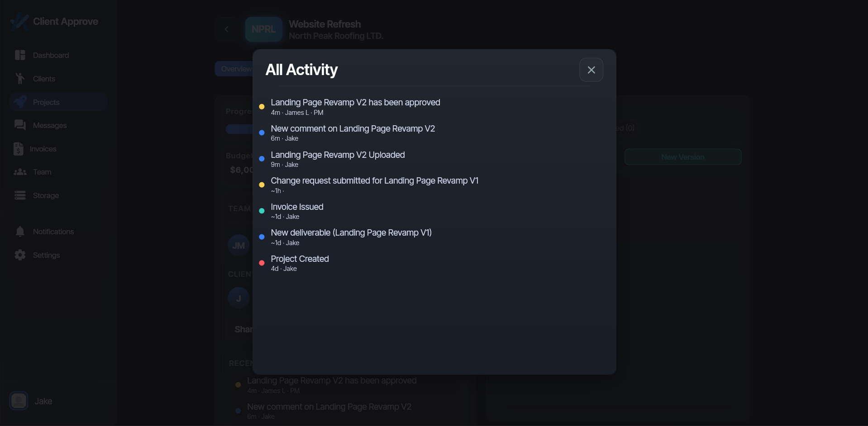The width and height of the screenshot is (868, 426).
Task: Open the Projects section
Action: coord(46,102)
